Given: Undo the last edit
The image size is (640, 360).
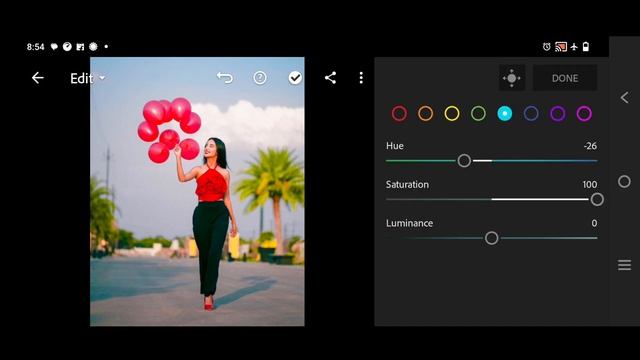Looking at the screenshot, I should tap(224, 78).
